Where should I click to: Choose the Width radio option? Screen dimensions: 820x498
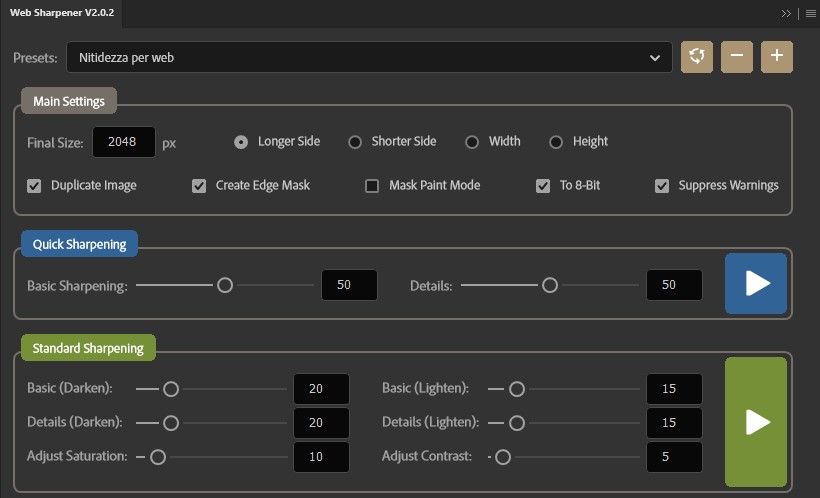[472, 142]
